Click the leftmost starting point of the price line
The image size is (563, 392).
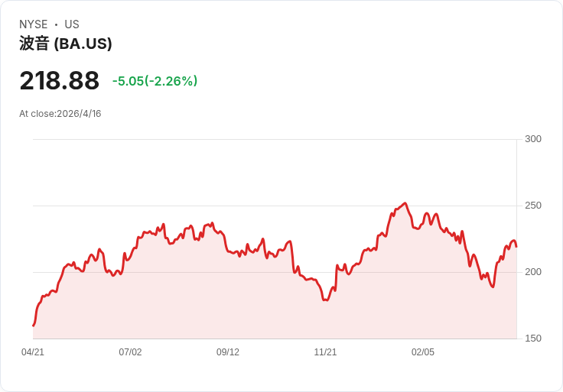pos(34,326)
